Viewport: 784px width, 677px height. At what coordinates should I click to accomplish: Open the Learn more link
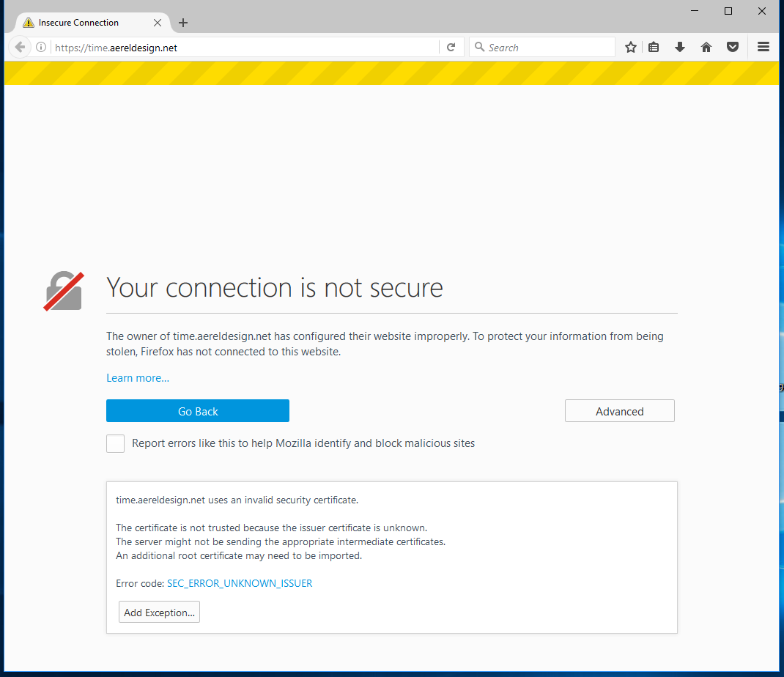pyautogui.click(x=138, y=378)
